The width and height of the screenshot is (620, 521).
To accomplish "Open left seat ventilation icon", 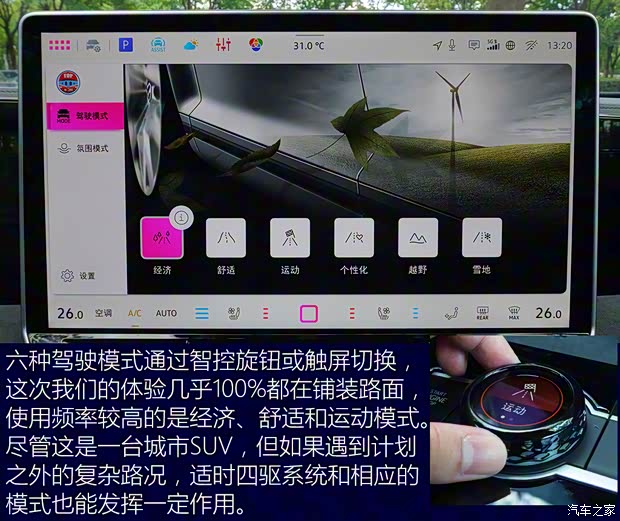I will click(234, 313).
